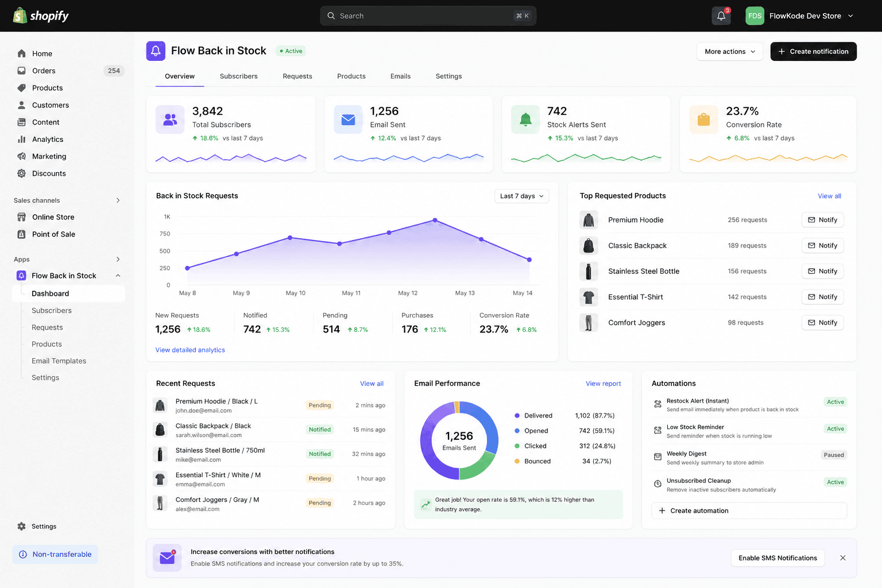Screen dimensions: 882x588
Task: Click the Paused status for Weekly Digest
Action: tap(834, 455)
